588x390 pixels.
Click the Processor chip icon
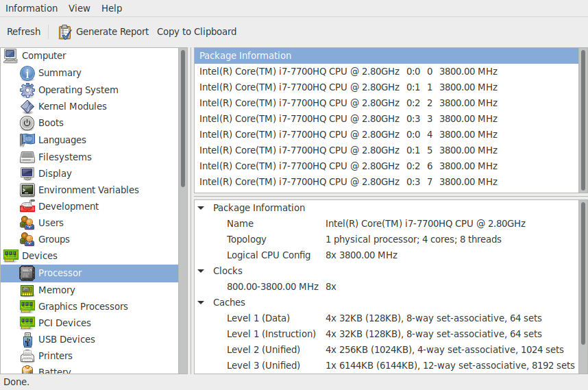27,273
